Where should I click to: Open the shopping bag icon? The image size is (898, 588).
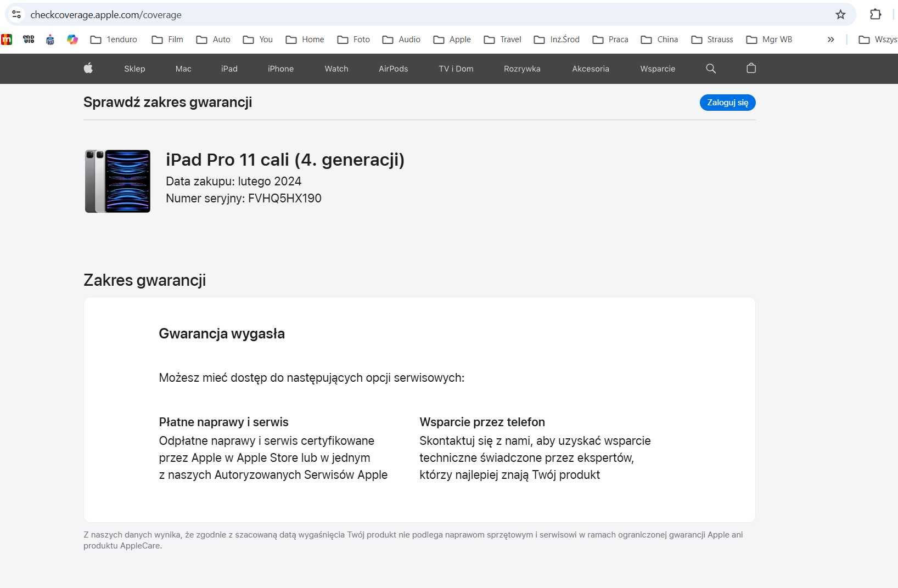point(751,68)
